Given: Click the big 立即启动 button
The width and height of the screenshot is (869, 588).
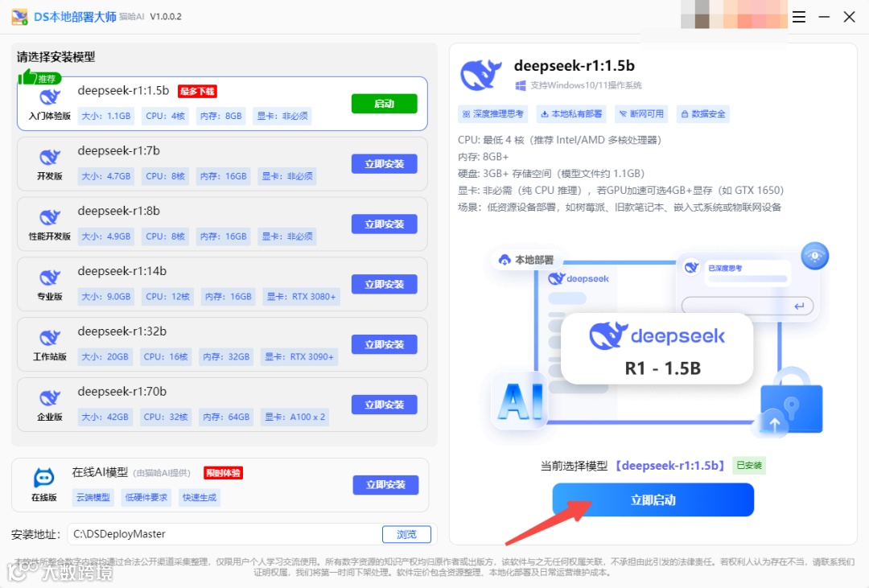Looking at the screenshot, I should [x=653, y=500].
